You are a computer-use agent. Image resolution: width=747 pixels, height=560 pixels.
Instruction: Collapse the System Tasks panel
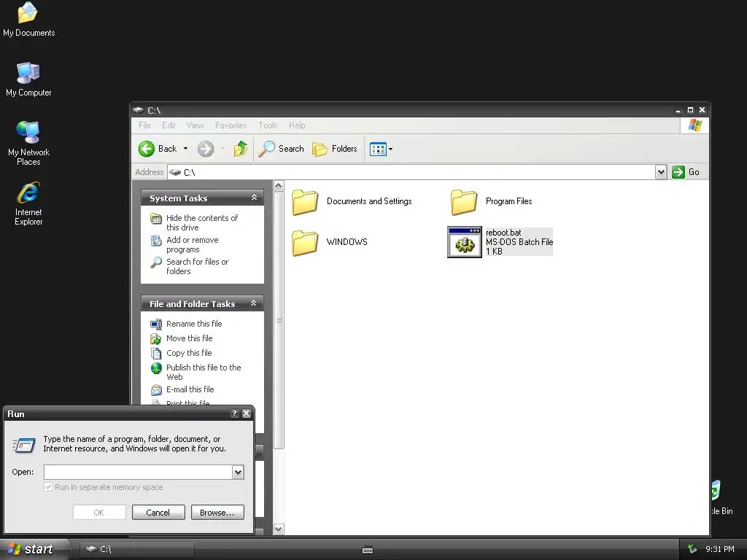pos(254,198)
